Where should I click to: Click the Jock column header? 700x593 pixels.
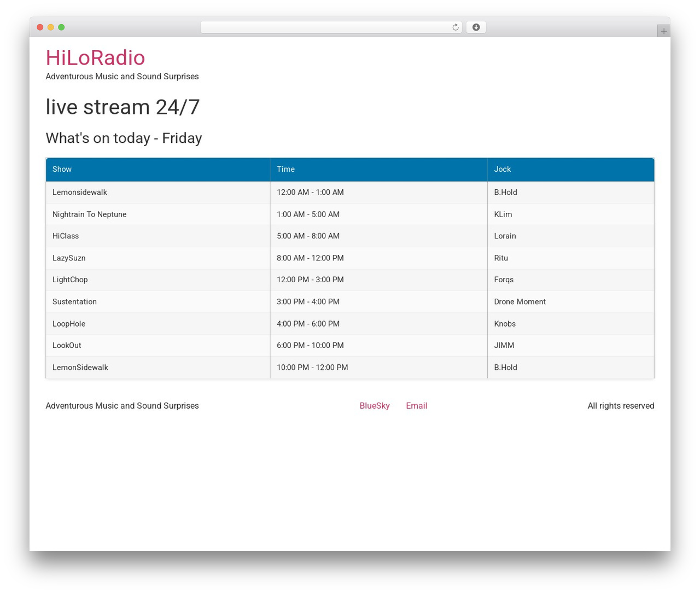pyautogui.click(x=570, y=170)
